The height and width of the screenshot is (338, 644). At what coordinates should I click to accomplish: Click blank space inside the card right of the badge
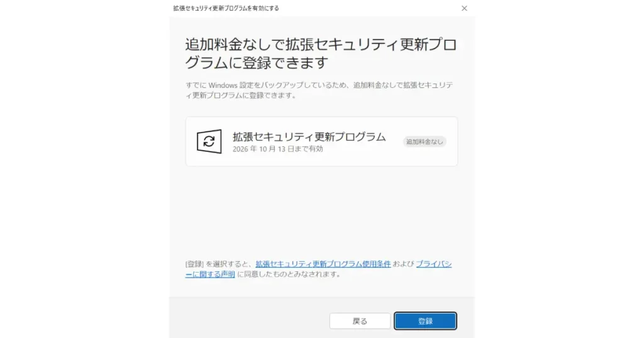pos(452,141)
